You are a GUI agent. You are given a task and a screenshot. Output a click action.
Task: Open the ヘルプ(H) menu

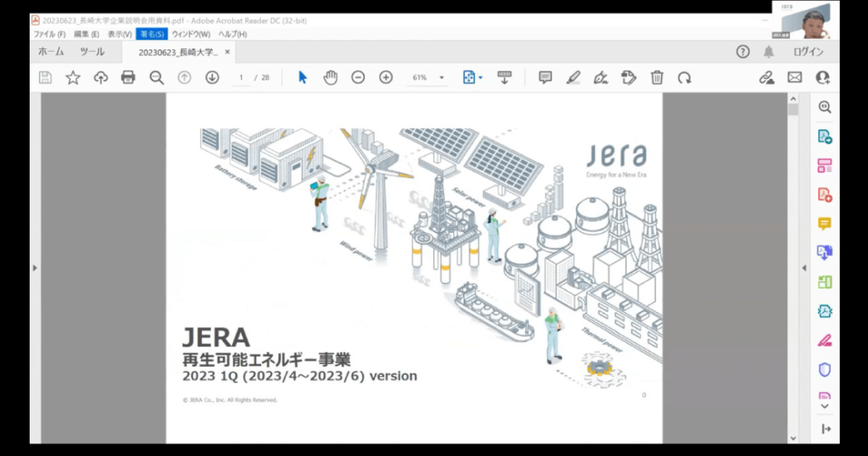pyautogui.click(x=232, y=34)
